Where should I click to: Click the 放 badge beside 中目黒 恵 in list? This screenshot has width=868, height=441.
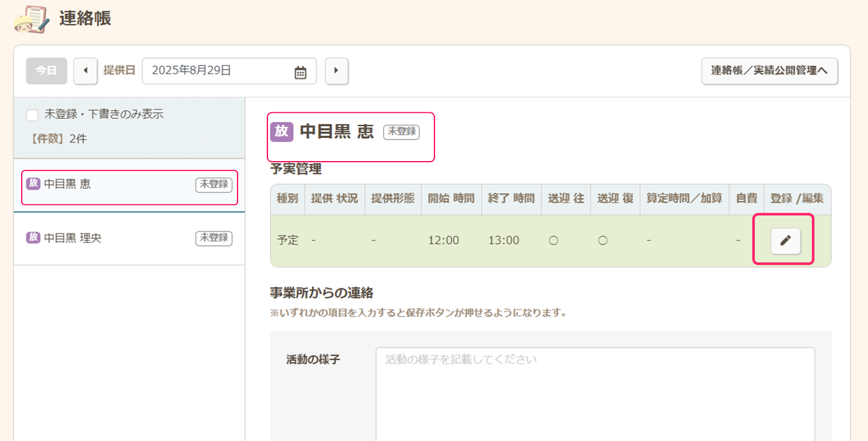pos(33,183)
